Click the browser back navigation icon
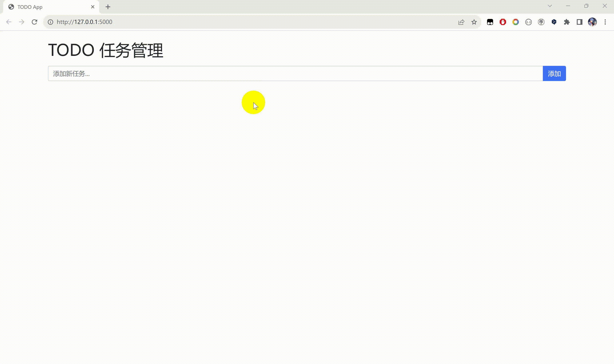This screenshot has height=364, width=614. point(9,22)
